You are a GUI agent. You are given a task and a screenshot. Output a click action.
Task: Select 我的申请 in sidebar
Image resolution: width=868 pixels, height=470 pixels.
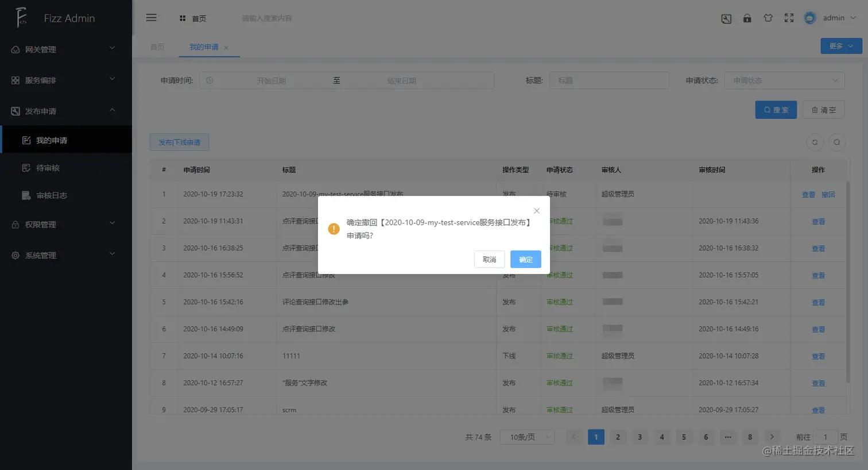pyautogui.click(x=66, y=140)
